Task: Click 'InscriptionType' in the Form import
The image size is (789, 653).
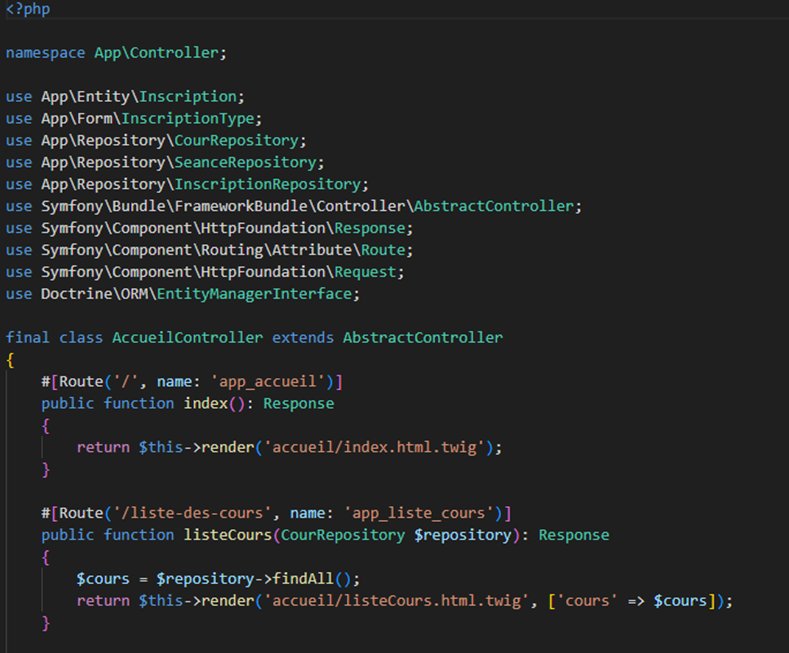Action: click(x=188, y=119)
